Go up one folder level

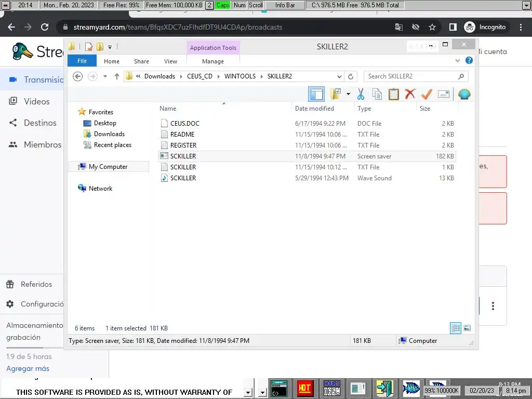point(117,76)
